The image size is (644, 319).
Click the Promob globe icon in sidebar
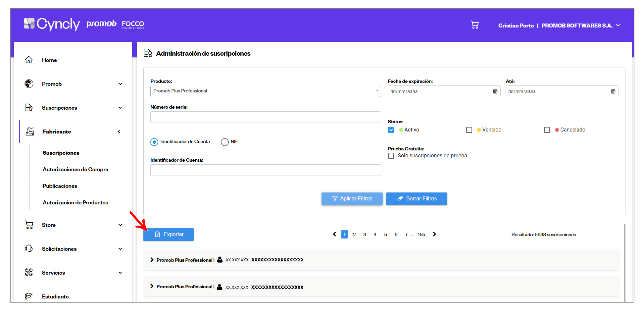point(29,84)
